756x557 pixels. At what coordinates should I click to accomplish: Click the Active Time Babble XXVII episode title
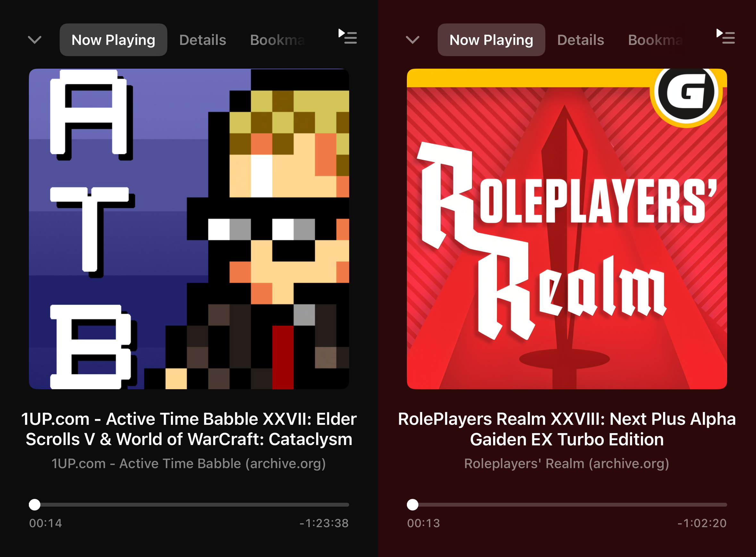click(x=189, y=429)
